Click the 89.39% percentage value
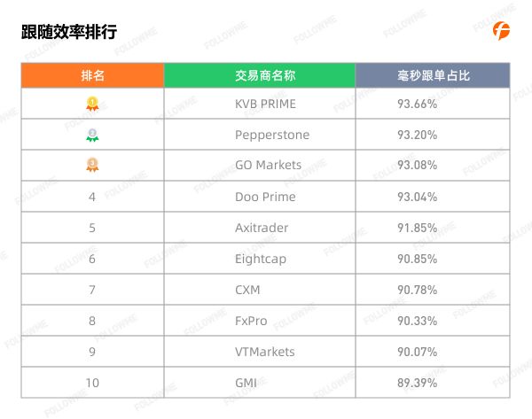The height and width of the screenshot is (419, 532). [x=418, y=383]
